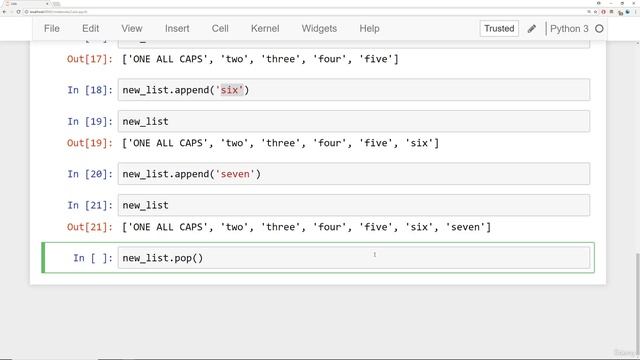Screen dimensions: 640x360
Task: Click the Trusted notebook button
Action: click(499, 29)
